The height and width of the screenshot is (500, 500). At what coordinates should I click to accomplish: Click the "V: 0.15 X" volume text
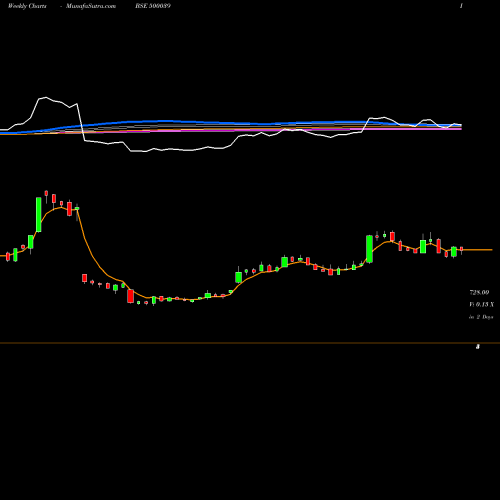pyautogui.click(x=481, y=304)
